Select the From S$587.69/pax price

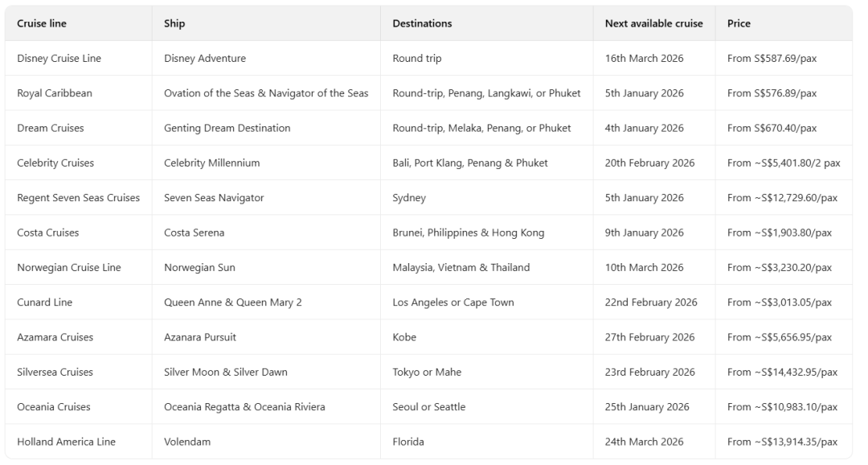coord(772,58)
